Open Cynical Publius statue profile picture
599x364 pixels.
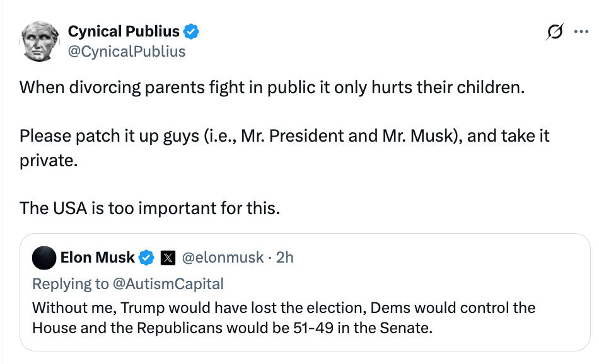(40, 41)
